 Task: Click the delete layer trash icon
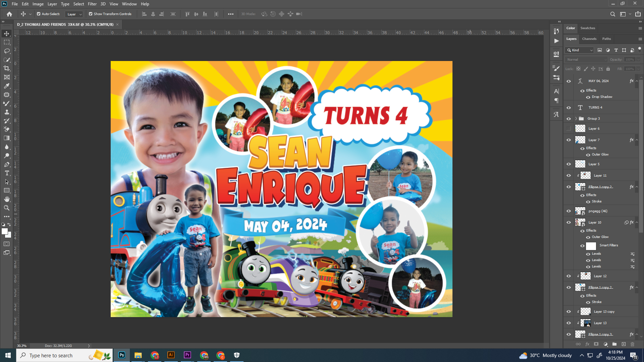(x=632, y=344)
